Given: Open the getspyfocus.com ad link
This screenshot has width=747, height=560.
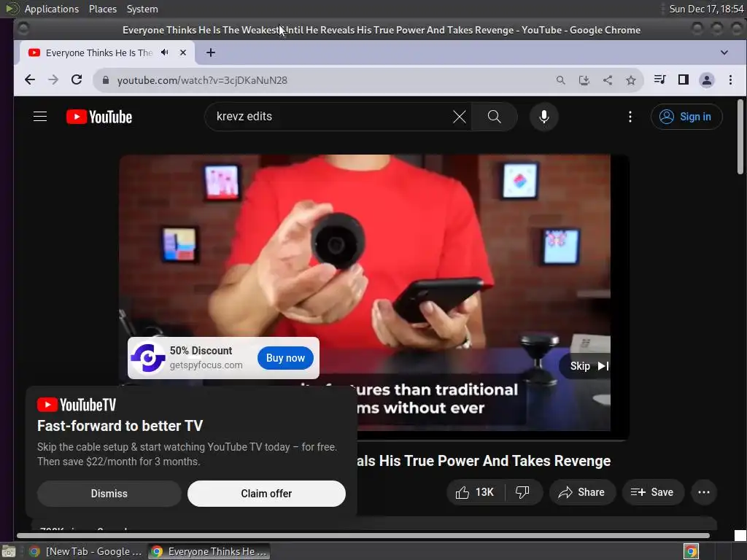Looking at the screenshot, I should [x=206, y=365].
